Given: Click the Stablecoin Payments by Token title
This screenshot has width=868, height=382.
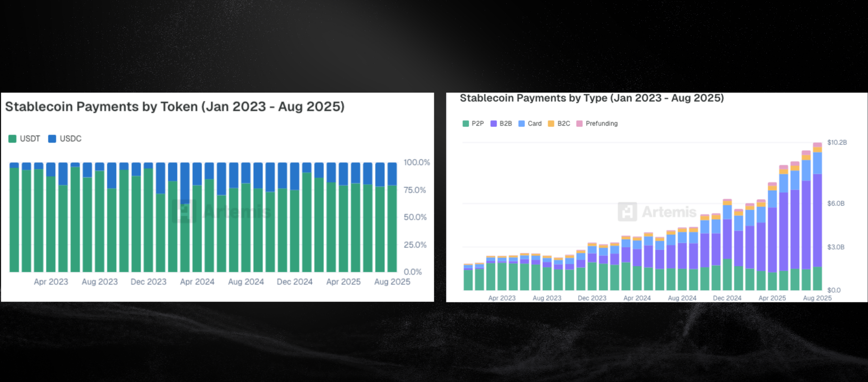Looking at the screenshot, I should click(175, 107).
